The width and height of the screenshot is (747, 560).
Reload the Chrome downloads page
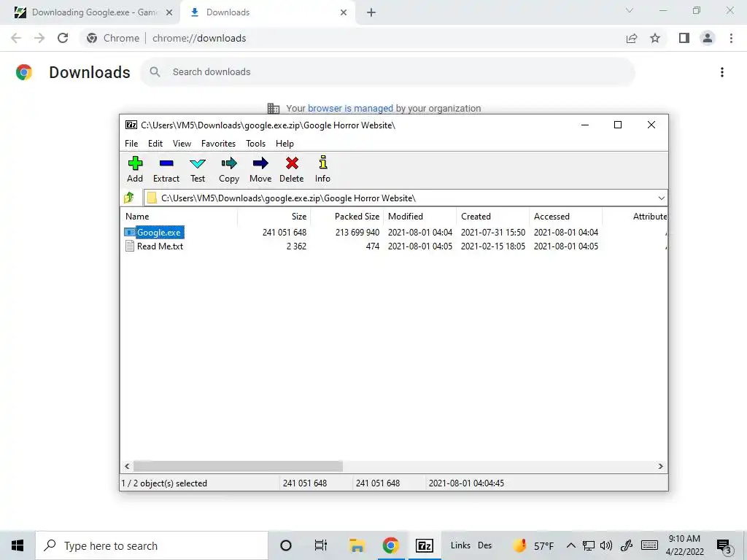click(63, 38)
